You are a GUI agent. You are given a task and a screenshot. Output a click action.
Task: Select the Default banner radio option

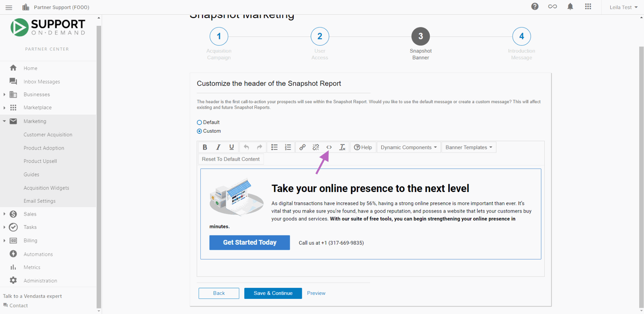tap(199, 122)
